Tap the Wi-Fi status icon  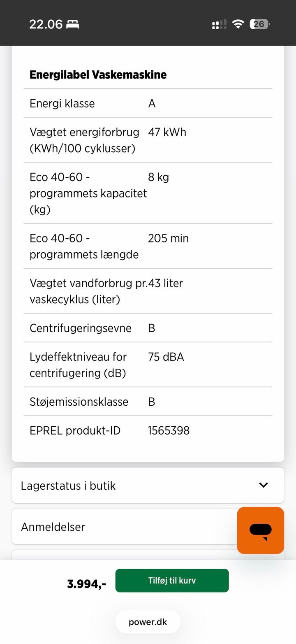[x=238, y=24]
